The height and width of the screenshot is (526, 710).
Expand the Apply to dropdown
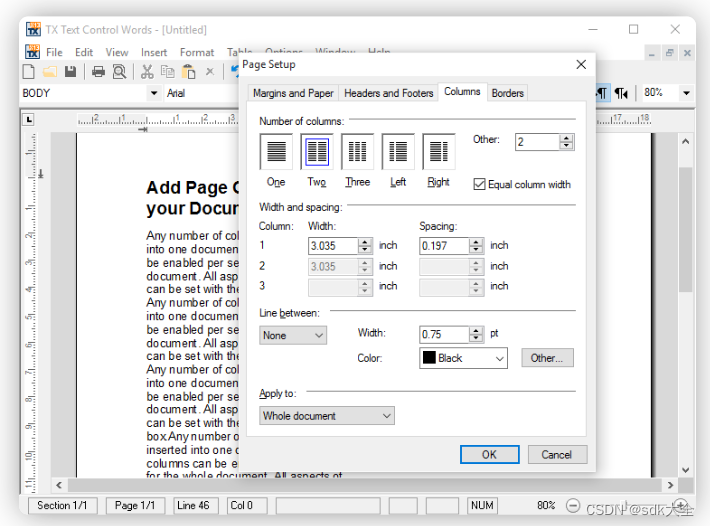[x=327, y=416]
